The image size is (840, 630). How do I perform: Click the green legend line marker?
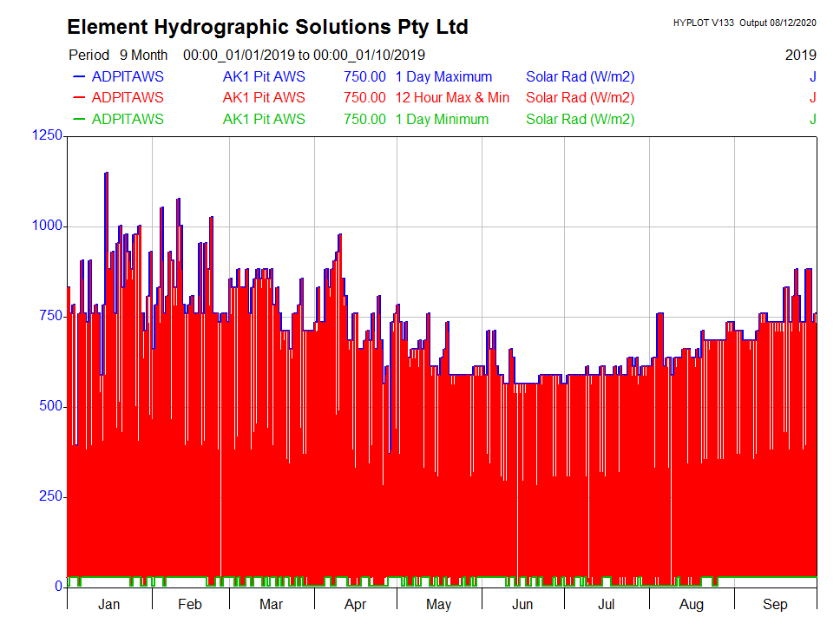tap(78, 120)
